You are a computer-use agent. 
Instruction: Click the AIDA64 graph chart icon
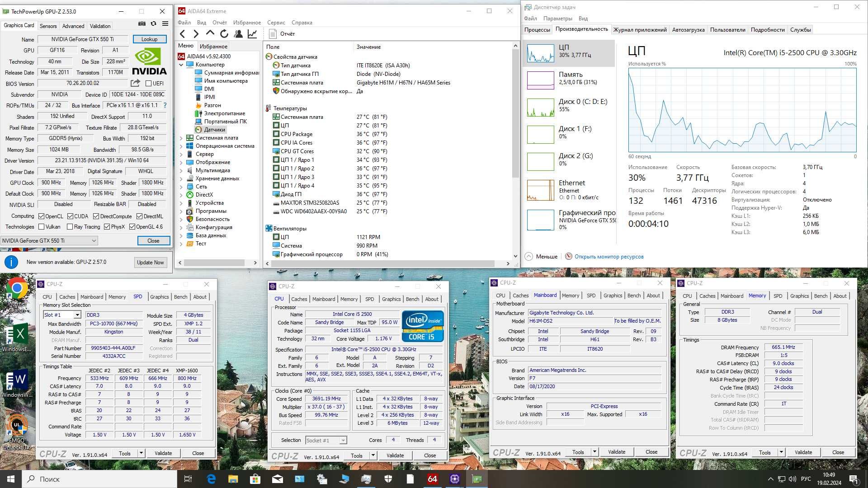click(x=252, y=34)
